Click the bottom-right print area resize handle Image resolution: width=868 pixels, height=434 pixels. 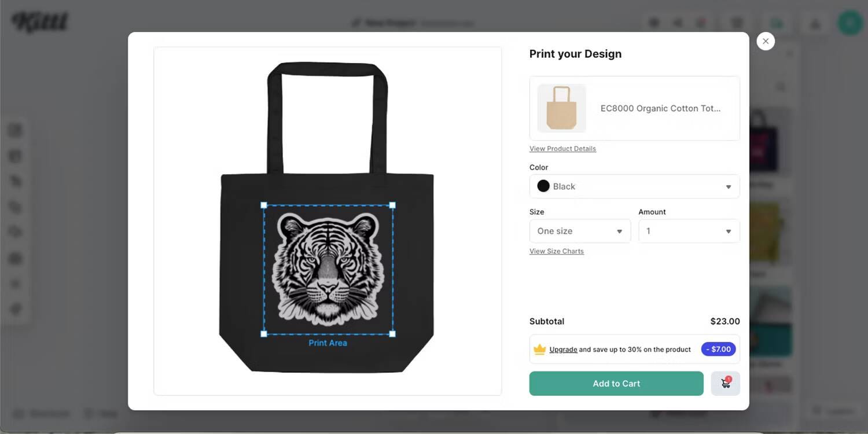click(392, 334)
